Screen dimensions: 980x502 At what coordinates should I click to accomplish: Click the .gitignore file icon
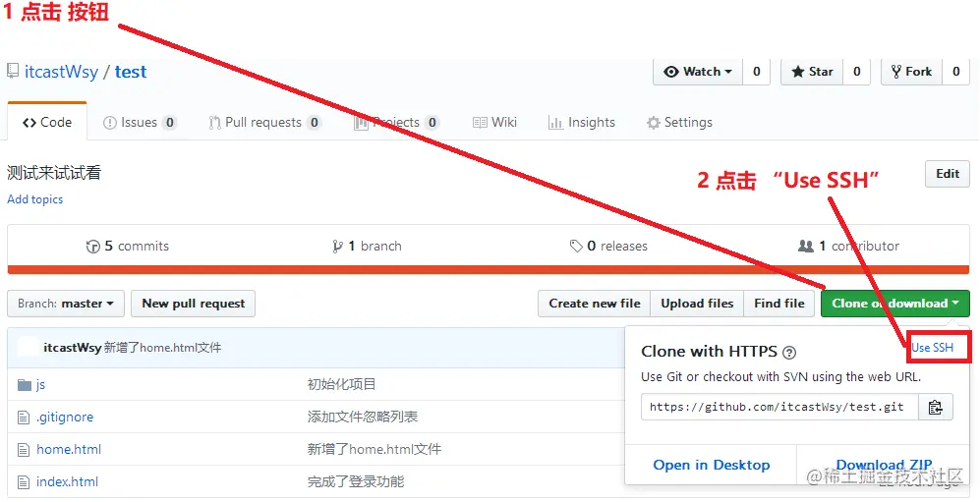pyautogui.click(x=24, y=418)
